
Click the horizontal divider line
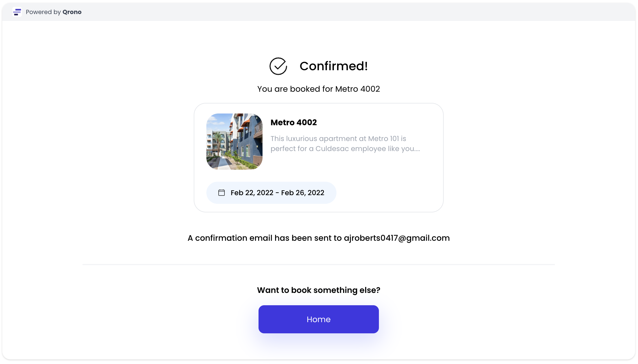[x=318, y=264]
